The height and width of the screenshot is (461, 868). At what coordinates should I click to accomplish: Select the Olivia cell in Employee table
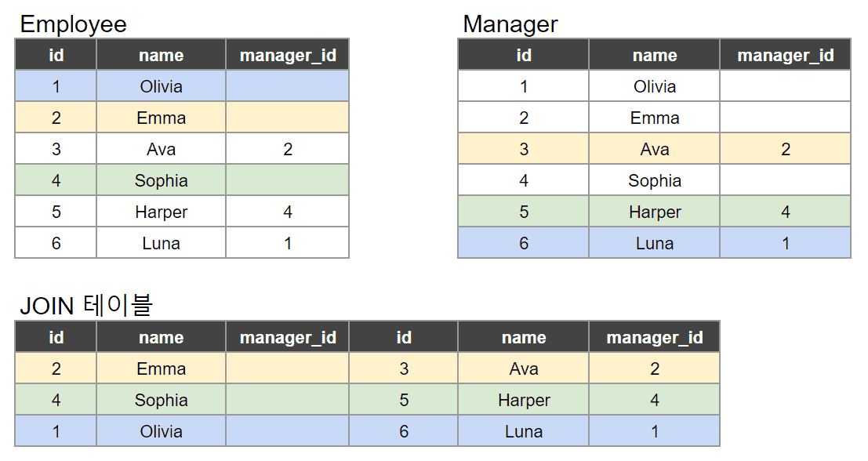pyautogui.click(x=161, y=86)
